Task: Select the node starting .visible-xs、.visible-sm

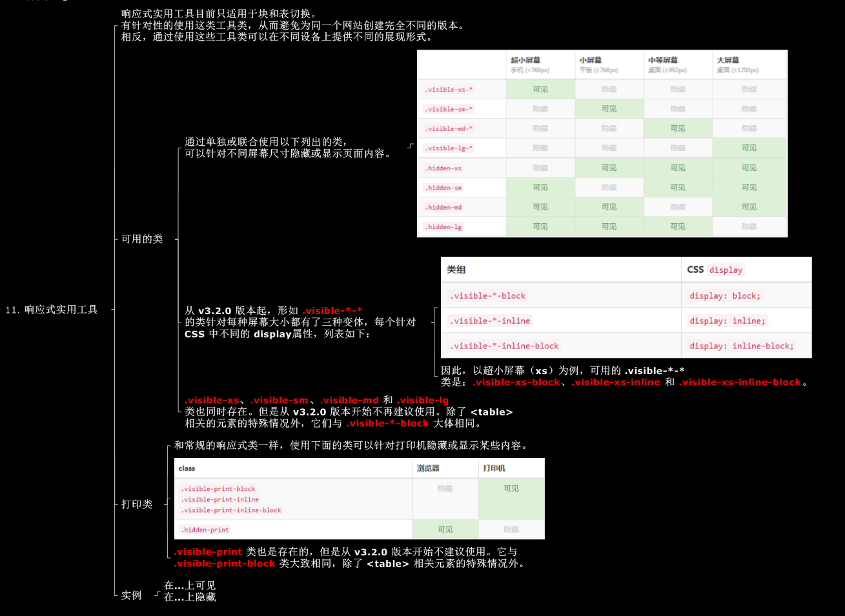Action: [349, 412]
